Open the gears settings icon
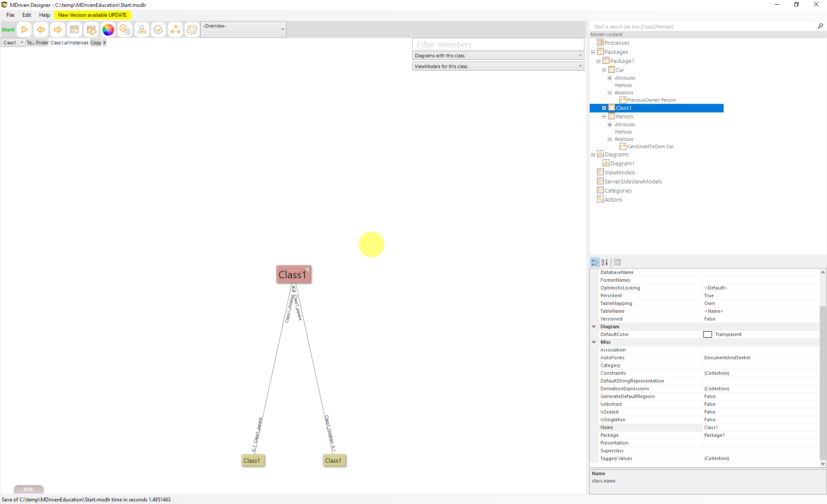 (x=125, y=30)
